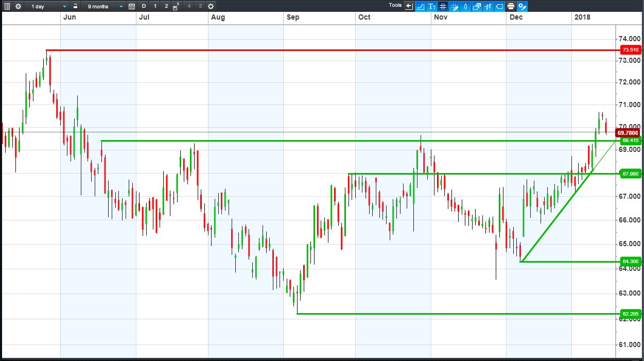Toggle the gridlines button

point(443,6)
